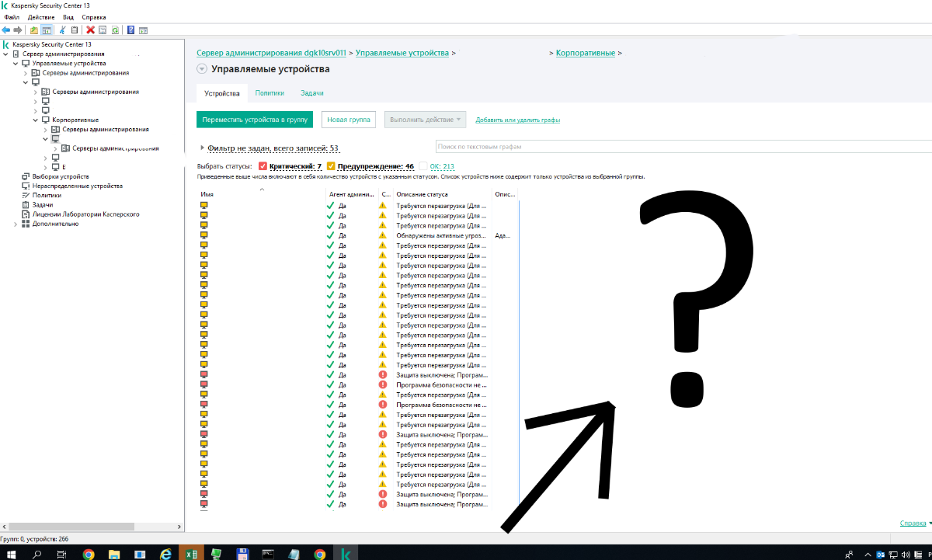
Task: Click the Show action pane toolbar icon
Action: (x=143, y=30)
